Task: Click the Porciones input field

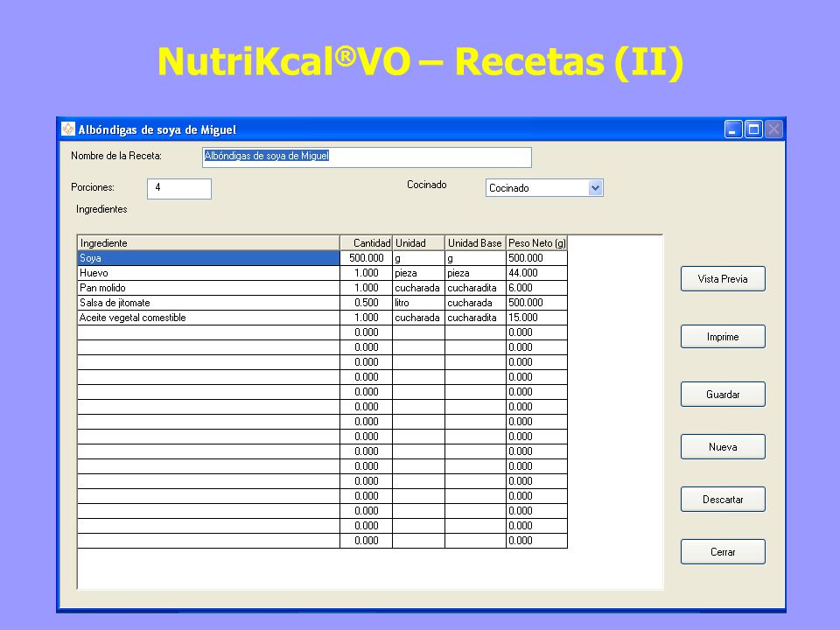Action: click(x=179, y=189)
